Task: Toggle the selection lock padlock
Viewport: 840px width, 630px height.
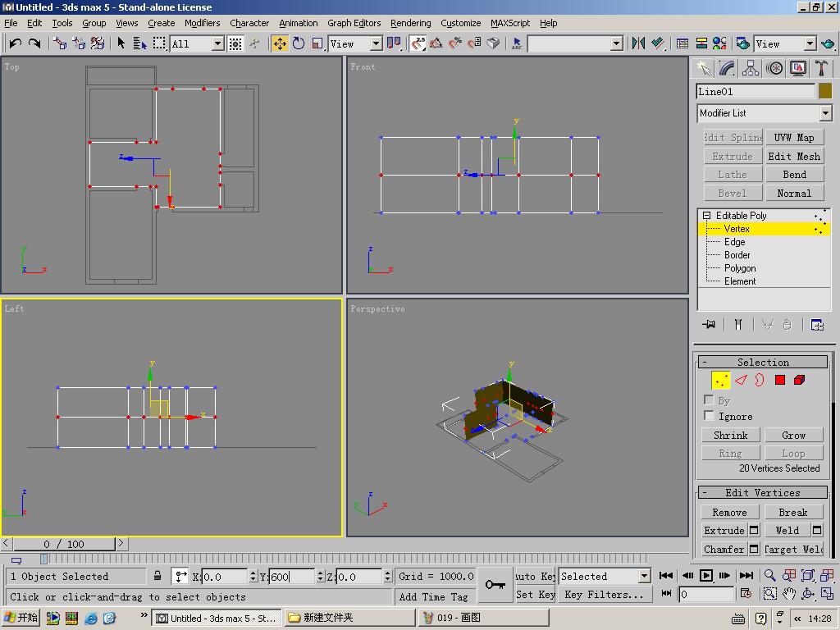Action: [157, 576]
